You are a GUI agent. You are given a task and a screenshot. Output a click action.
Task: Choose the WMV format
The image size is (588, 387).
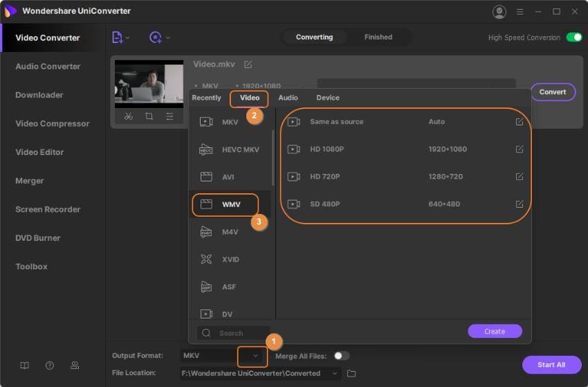pyautogui.click(x=230, y=204)
